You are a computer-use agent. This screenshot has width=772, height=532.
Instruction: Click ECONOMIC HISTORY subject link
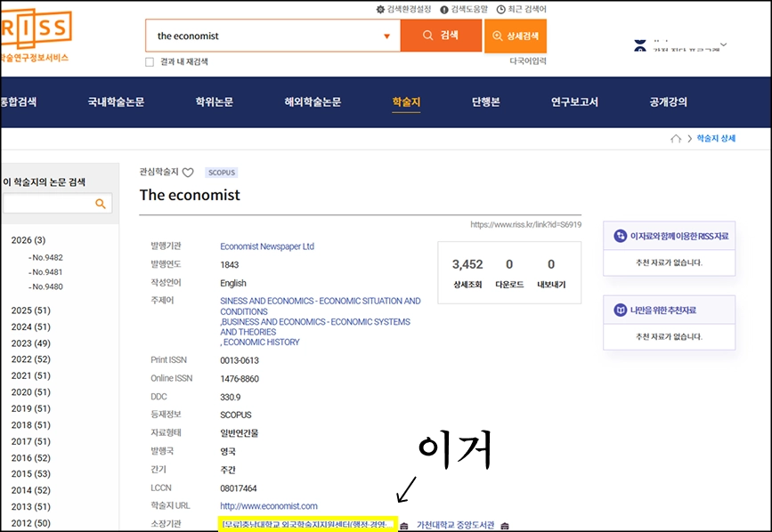262,343
